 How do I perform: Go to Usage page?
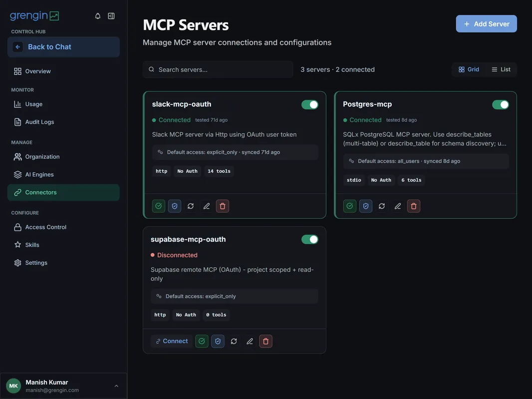click(x=63, y=104)
